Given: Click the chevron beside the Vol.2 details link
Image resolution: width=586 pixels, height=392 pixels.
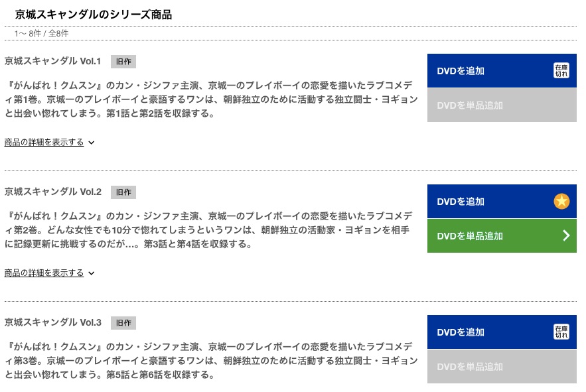Looking at the screenshot, I should tap(91, 273).
